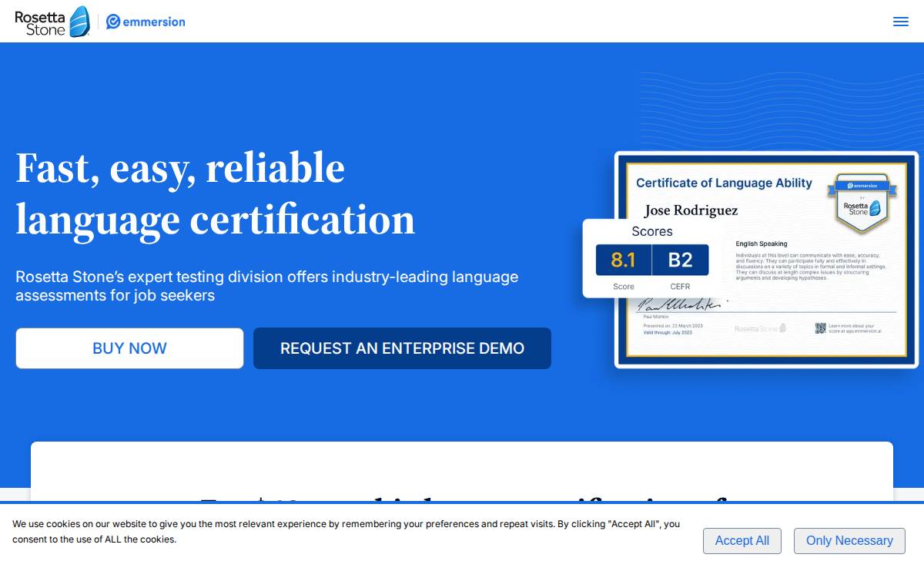Click the QR code on the certificate
Screen dimensions: 924x578
[820, 328]
